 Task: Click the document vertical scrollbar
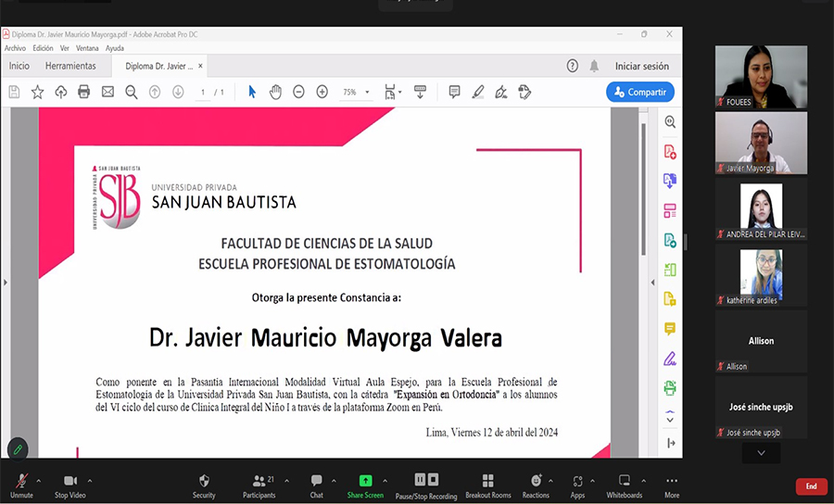644,189
